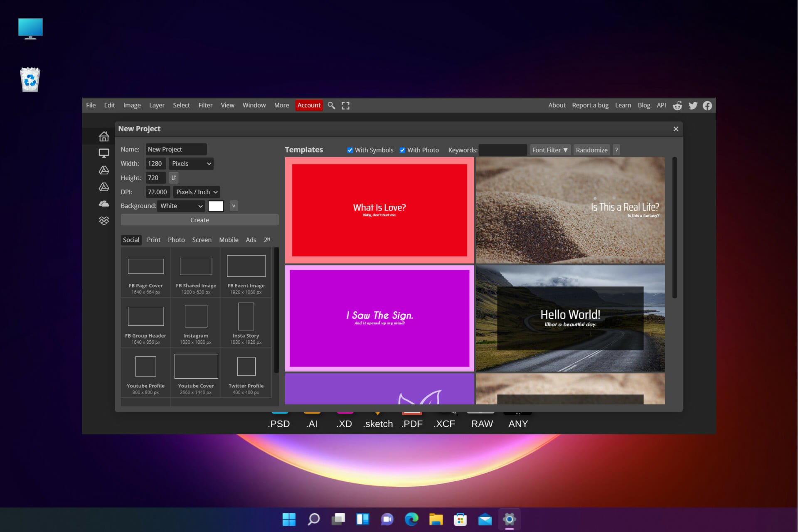Image resolution: width=798 pixels, height=532 pixels.
Task: Open the Recycle Bin desktop icon
Action: click(30, 79)
